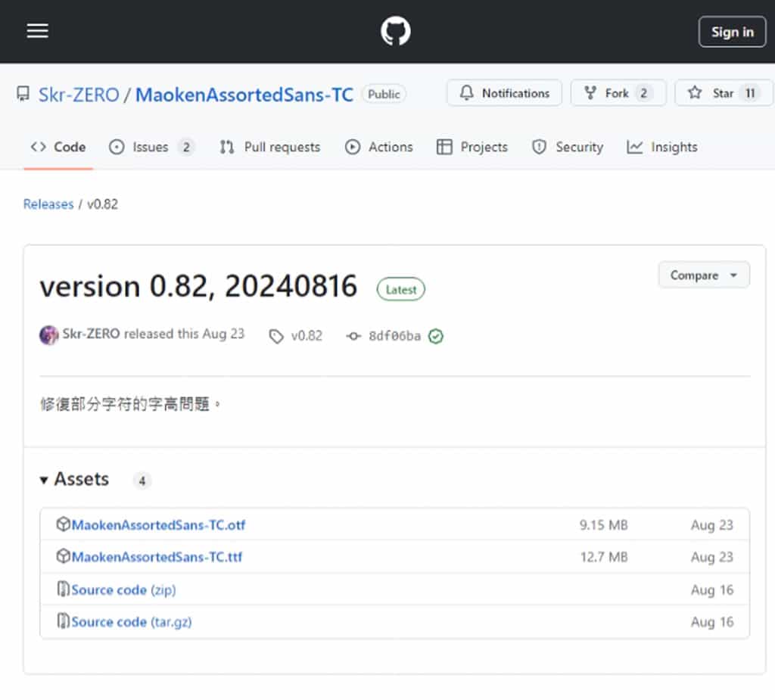Click the commit icon beside 8df06ba

click(x=353, y=336)
